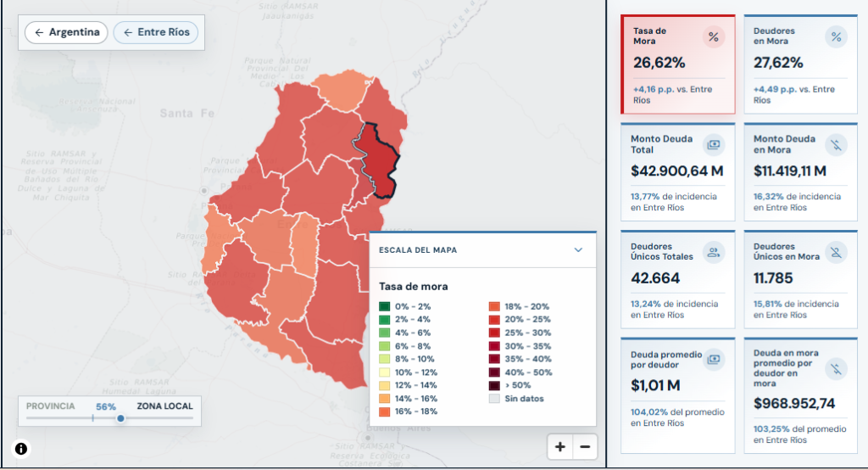Image resolution: width=868 pixels, height=470 pixels.
Task: Click the Provincia–Zona Local slider handle
Action: pos(120,418)
